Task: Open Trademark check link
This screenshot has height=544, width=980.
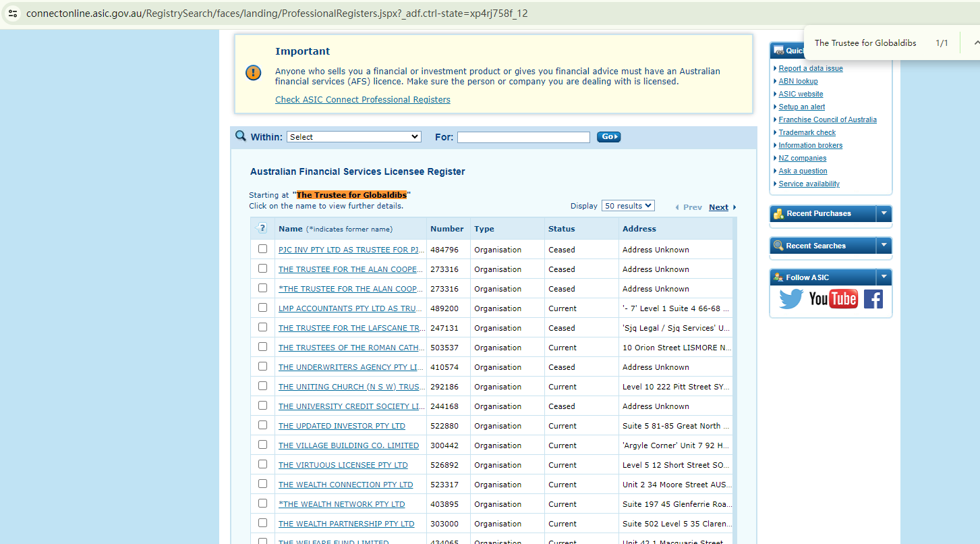Action: click(807, 132)
